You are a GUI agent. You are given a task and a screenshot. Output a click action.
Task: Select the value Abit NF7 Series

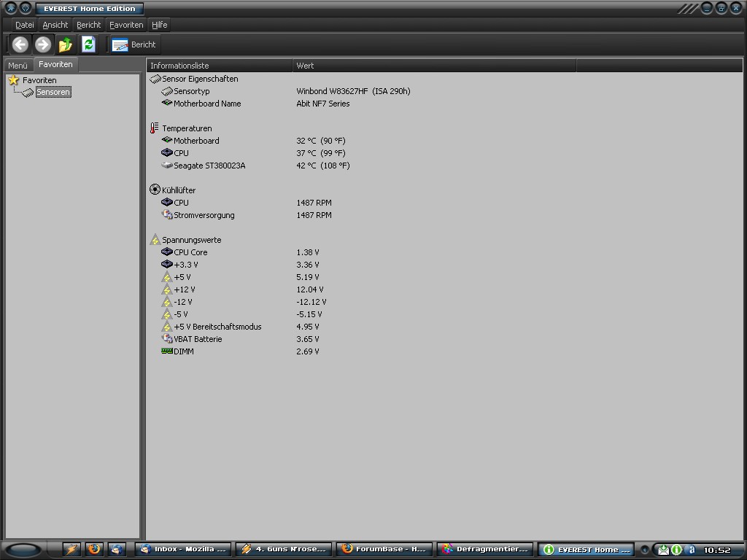click(323, 104)
